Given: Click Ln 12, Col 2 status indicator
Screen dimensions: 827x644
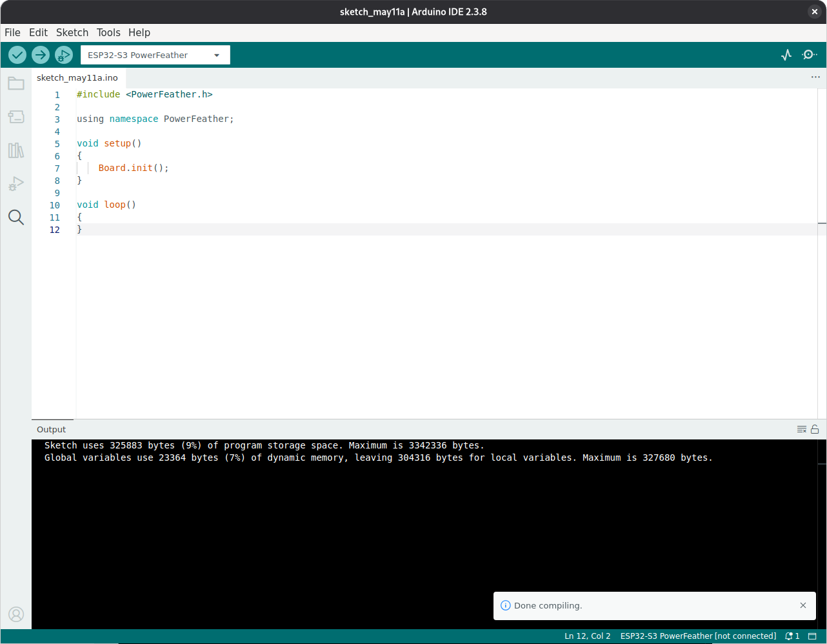Looking at the screenshot, I should [x=588, y=636].
